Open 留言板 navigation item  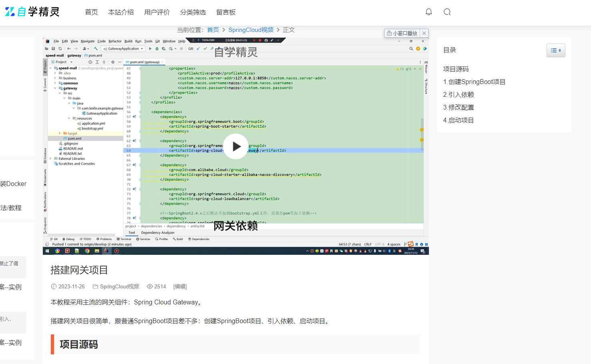226,12
